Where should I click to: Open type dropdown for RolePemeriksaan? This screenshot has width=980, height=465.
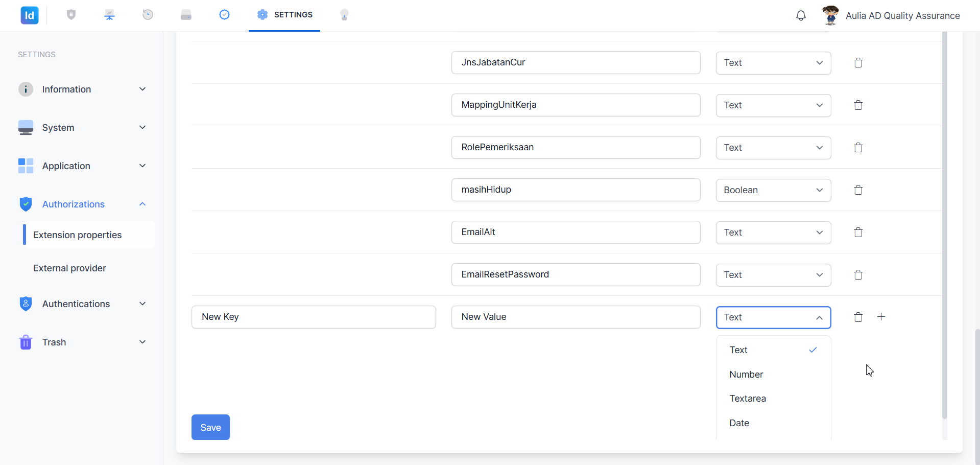[x=773, y=148]
